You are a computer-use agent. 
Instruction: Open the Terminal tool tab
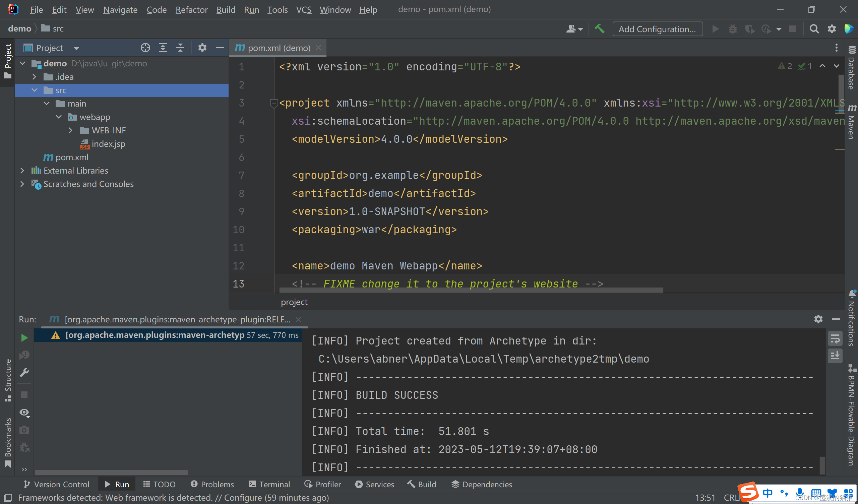[x=269, y=484]
